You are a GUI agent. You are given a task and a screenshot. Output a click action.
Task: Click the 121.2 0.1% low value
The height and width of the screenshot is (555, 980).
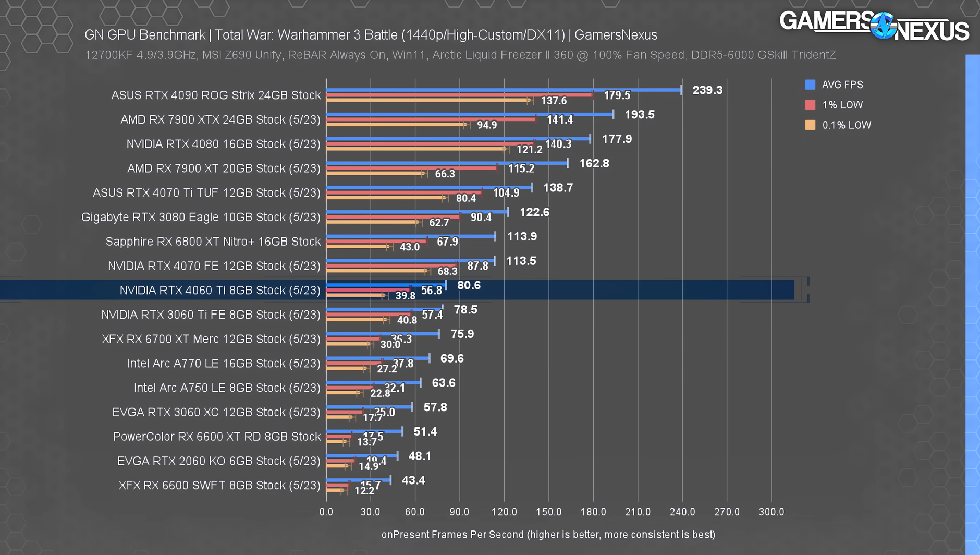point(530,150)
